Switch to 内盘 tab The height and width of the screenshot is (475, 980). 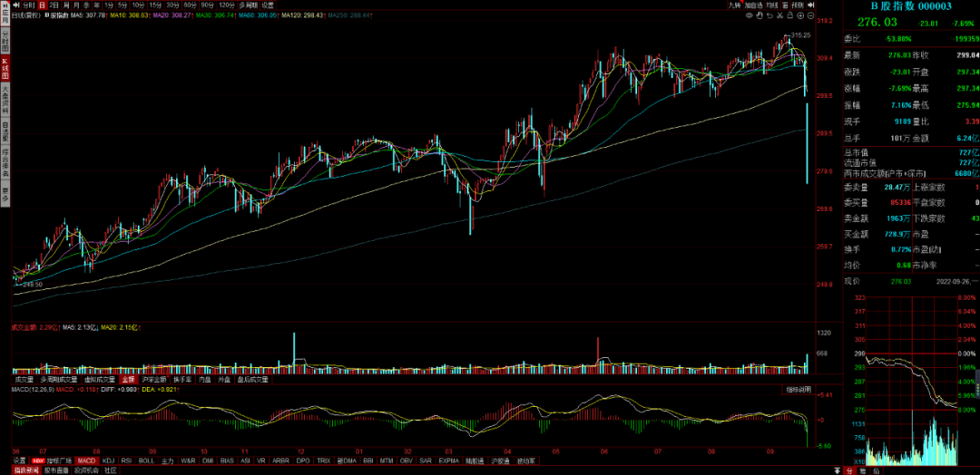(x=204, y=379)
